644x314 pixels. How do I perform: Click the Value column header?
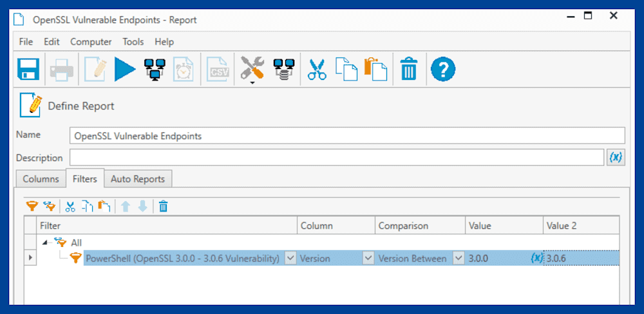tap(504, 226)
